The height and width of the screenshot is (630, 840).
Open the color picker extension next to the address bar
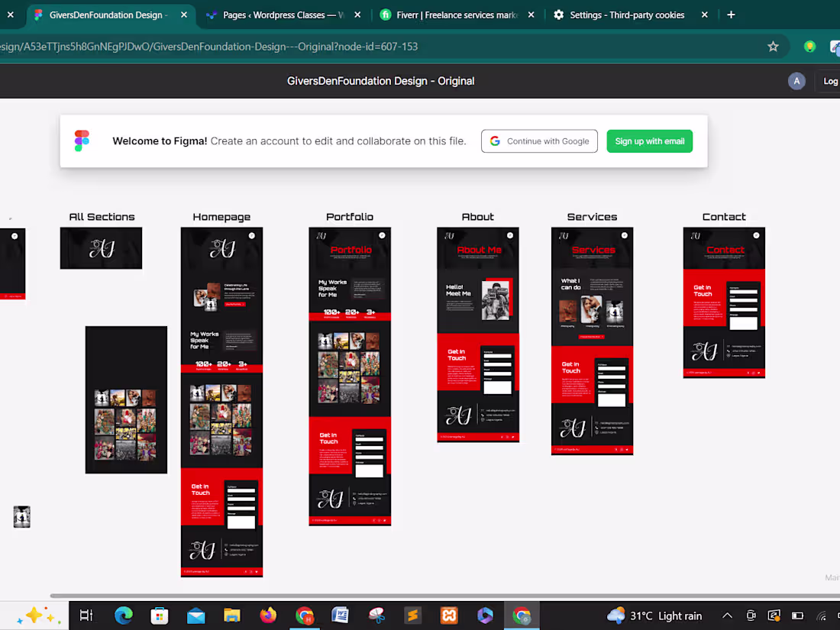click(835, 47)
